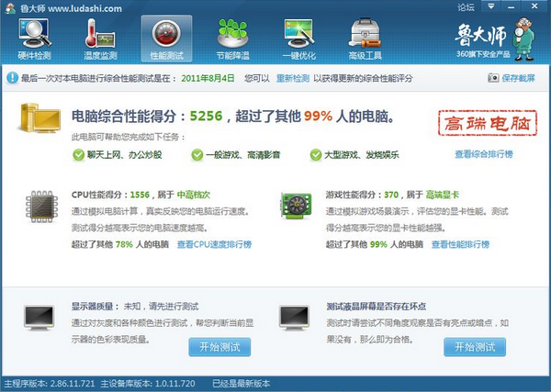Click 中高档次 CPU rating text
The width and height of the screenshot is (551, 392).
(x=194, y=195)
